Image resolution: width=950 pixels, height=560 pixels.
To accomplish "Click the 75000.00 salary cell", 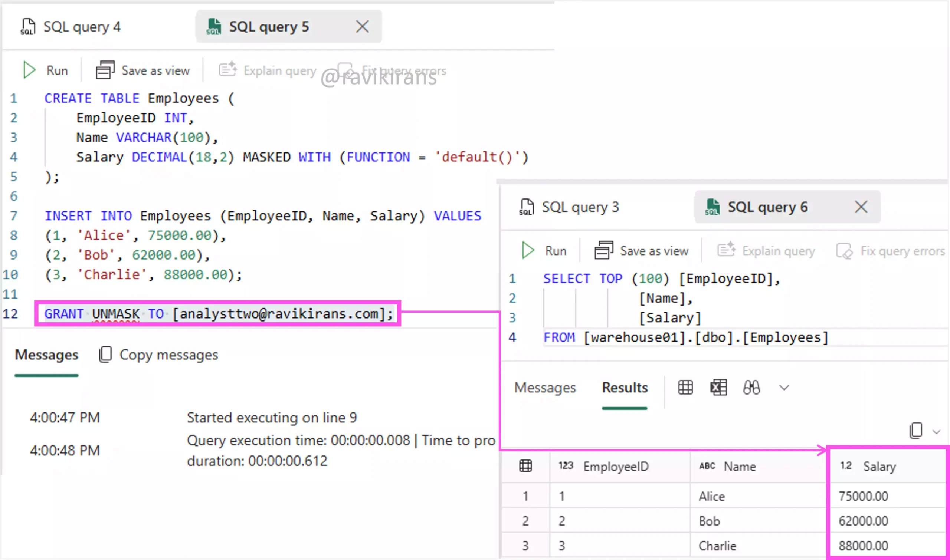I will (887, 496).
